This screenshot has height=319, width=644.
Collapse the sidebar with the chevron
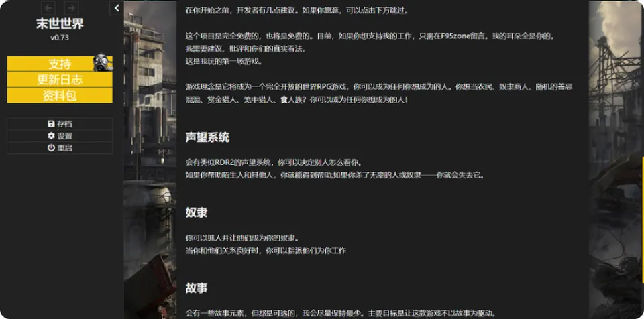(117, 8)
